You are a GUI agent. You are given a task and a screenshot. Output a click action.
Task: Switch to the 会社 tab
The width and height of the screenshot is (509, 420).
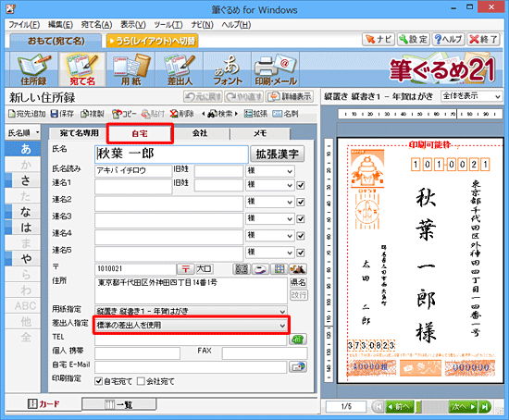point(200,133)
